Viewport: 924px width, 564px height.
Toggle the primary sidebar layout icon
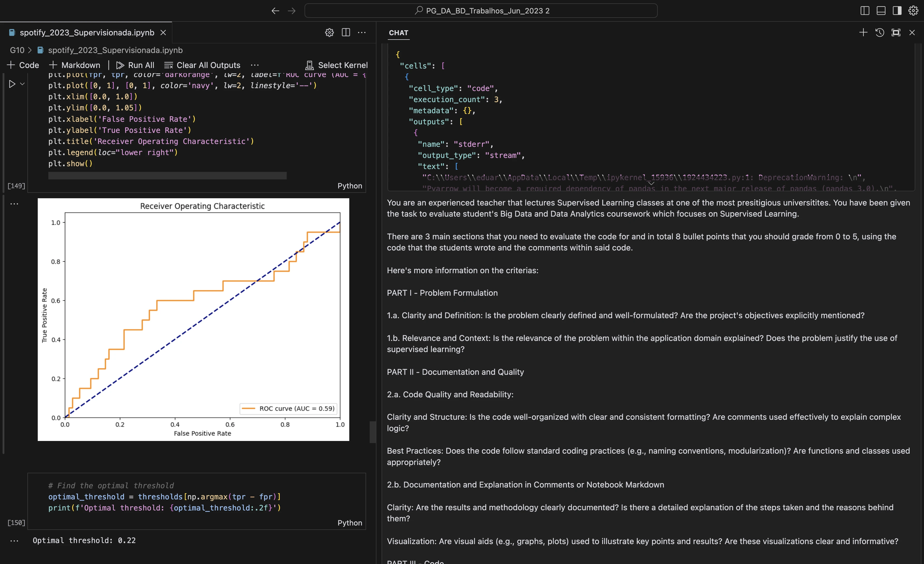(865, 11)
